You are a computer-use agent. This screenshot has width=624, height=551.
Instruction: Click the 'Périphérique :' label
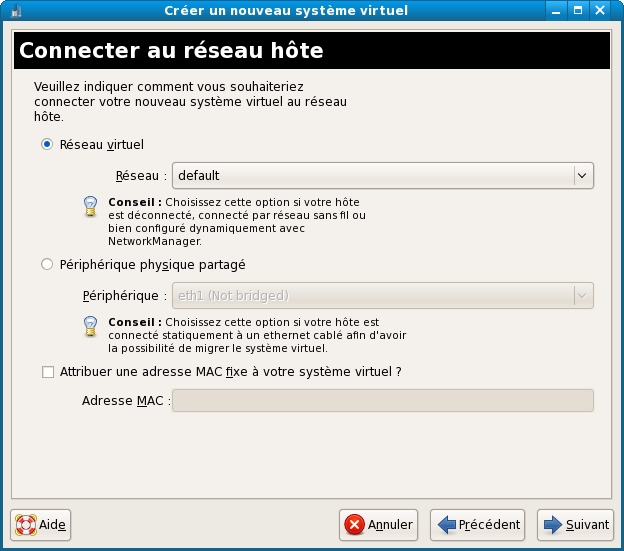click(125, 296)
